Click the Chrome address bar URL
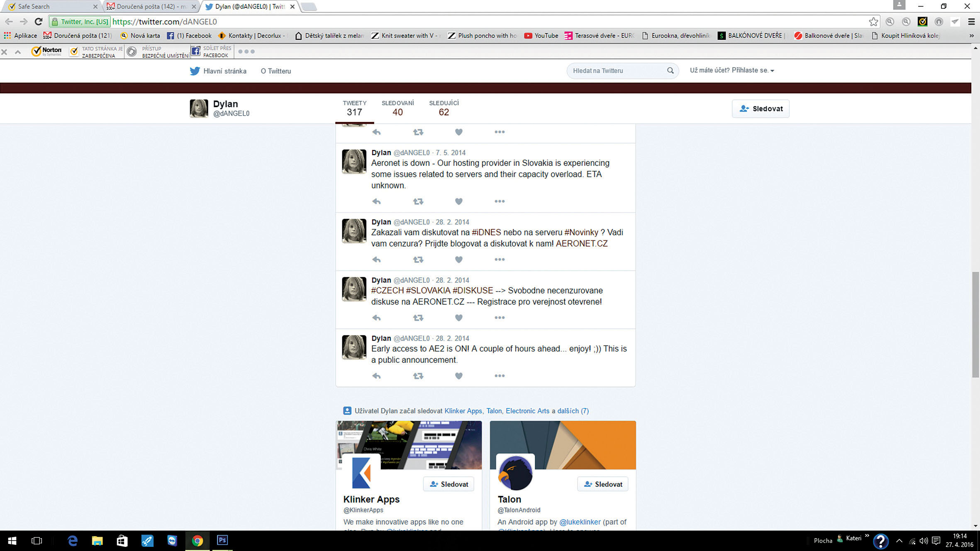 (x=165, y=22)
